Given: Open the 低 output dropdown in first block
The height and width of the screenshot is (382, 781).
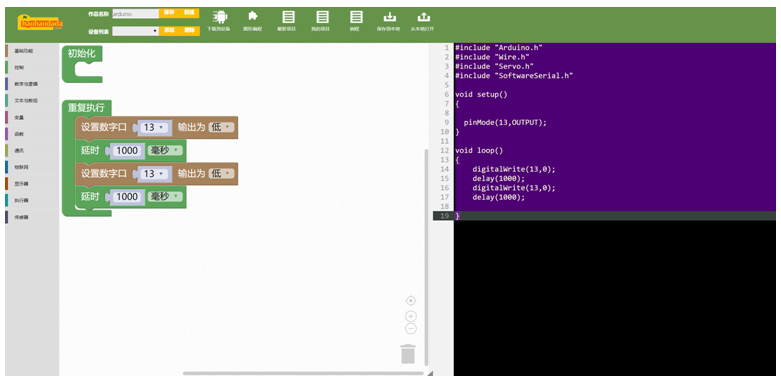Looking at the screenshot, I should tap(221, 127).
